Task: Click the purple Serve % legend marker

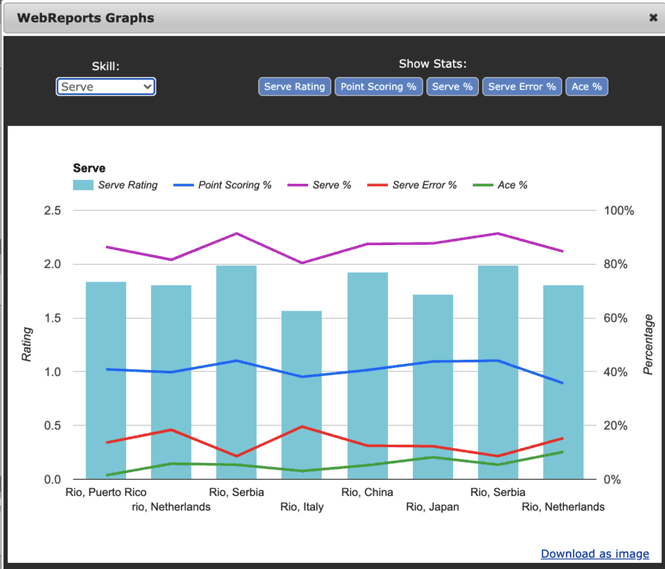Action: [x=297, y=185]
